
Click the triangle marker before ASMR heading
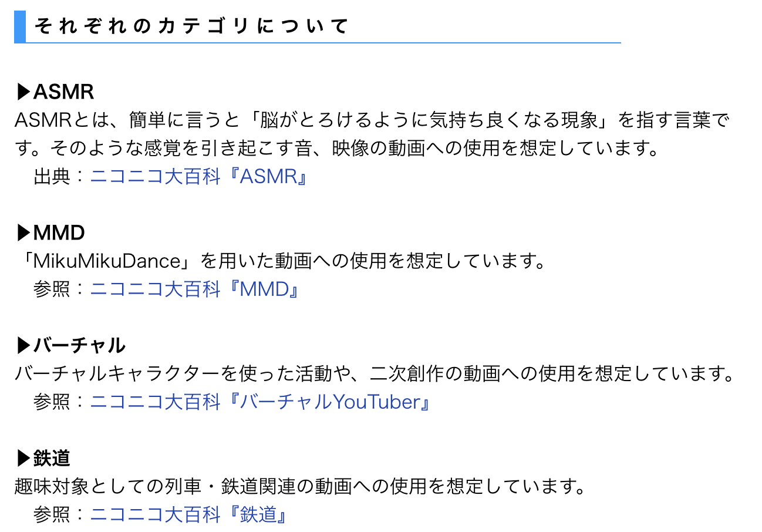click(23, 92)
